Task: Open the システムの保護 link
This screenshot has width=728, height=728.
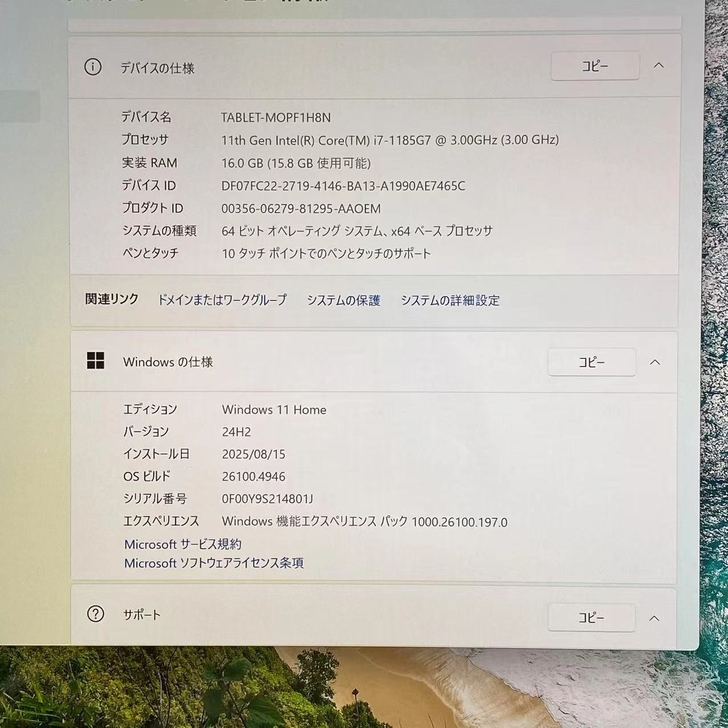Action: [x=344, y=300]
